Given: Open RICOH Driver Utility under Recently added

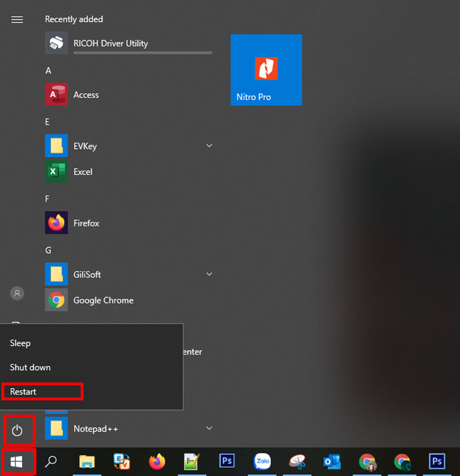Looking at the screenshot, I should click(x=110, y=43).
